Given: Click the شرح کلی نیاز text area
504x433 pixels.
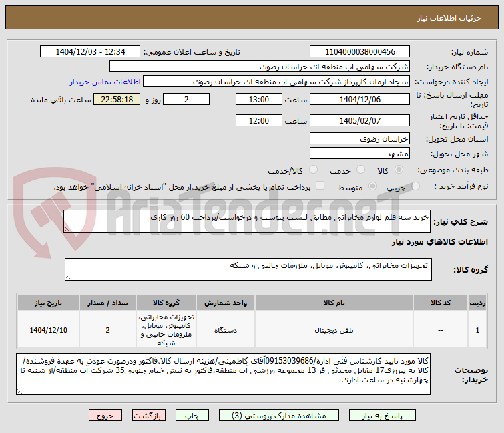Looking at the screenshot, I should click(247, 221).
